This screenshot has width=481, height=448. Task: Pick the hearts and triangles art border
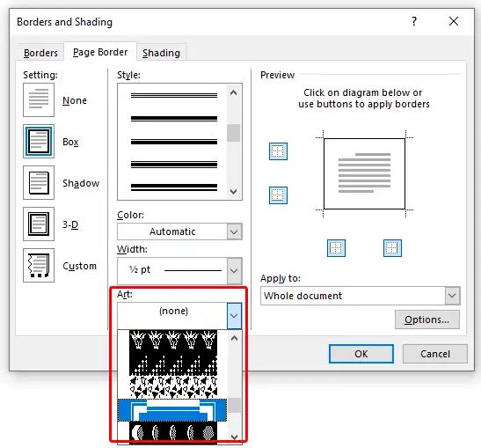(173, 386)
